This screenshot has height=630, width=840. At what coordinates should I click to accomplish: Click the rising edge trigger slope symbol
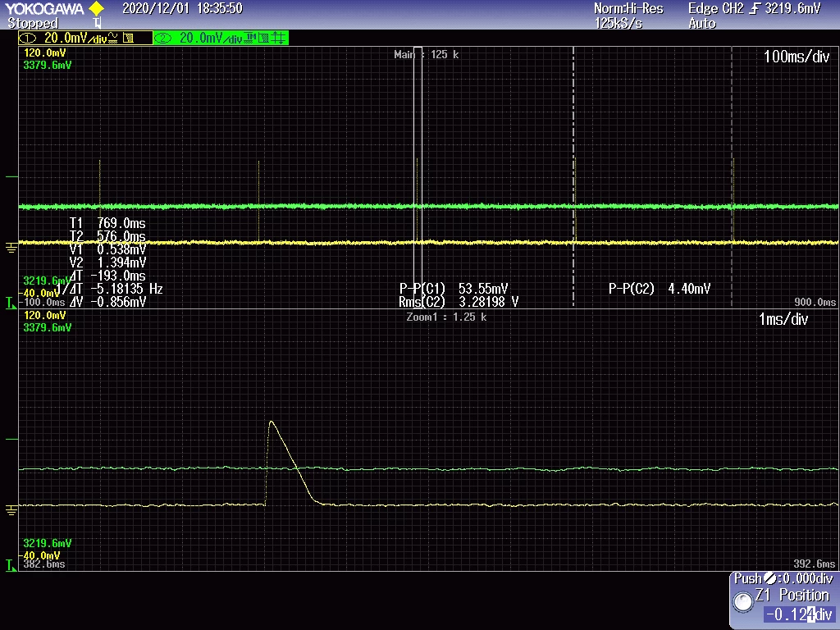tap(755, 8)
